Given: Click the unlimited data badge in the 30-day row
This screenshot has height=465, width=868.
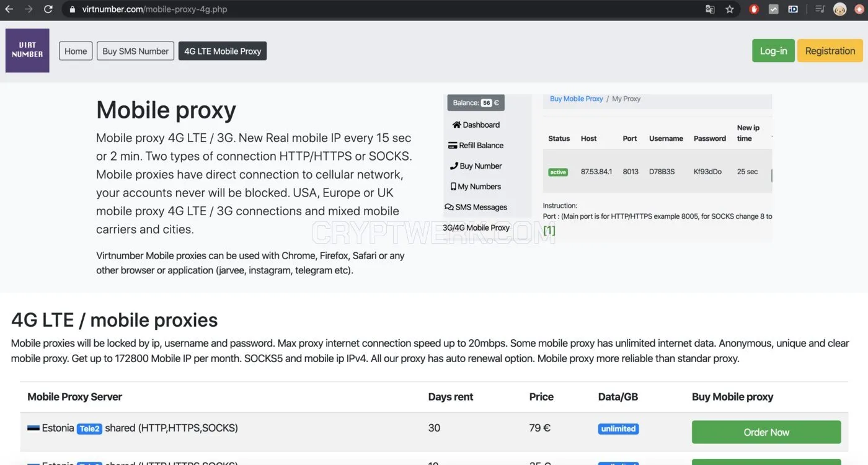Looking at the screenshot, I should pos(618,428).
